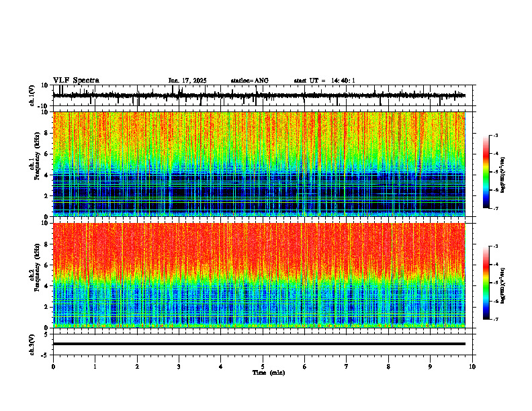Screen dimensions: 532x411
Task: Click the "ch.1(V)" waveform axis label
Action: [32, 95]
